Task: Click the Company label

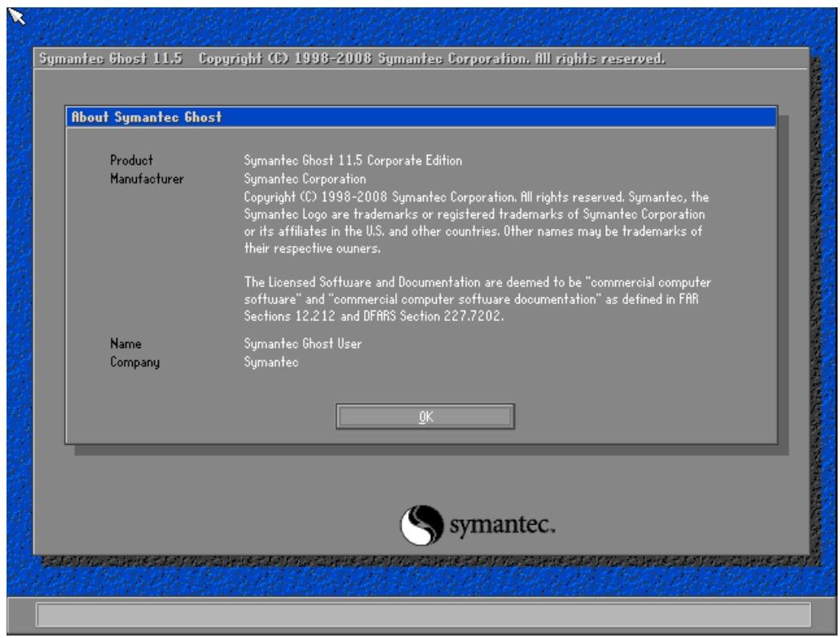Action: tap(135, 362)
